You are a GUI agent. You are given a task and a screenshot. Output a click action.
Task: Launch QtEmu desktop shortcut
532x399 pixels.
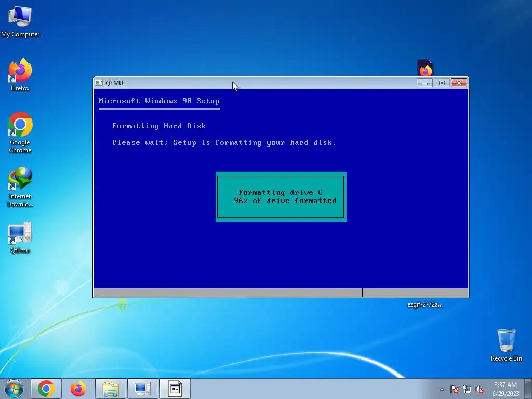(20, 238)
